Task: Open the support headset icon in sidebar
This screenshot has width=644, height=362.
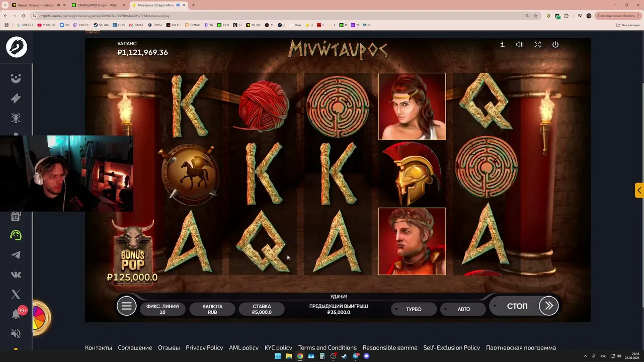Action: 16,235
